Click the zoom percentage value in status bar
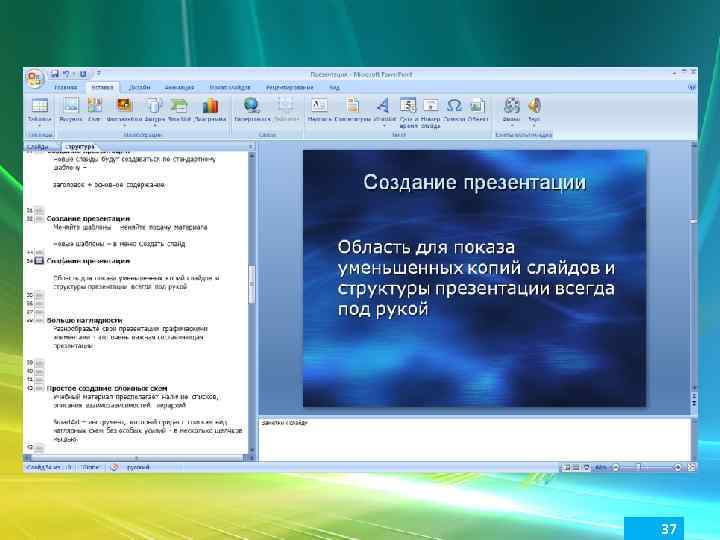720x540 pixels. pos(600,467)
